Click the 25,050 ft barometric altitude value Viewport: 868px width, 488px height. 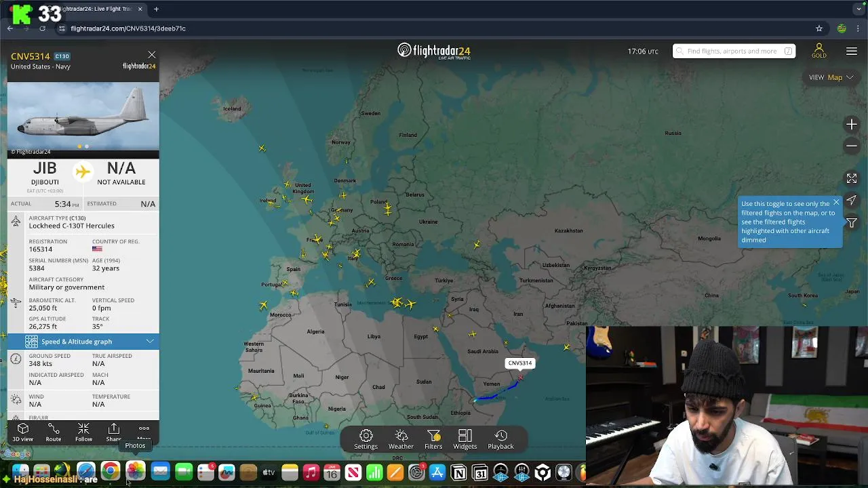(43, 308)
